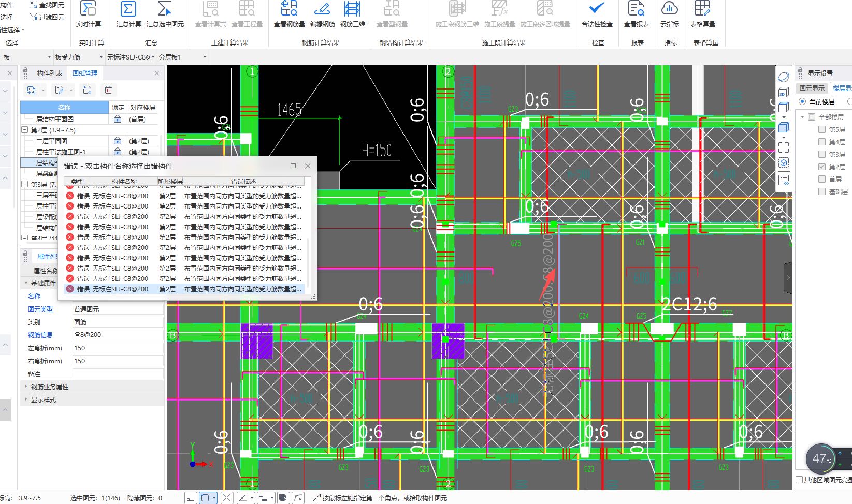Open 查看报表 report viewer

coord(636,10)
